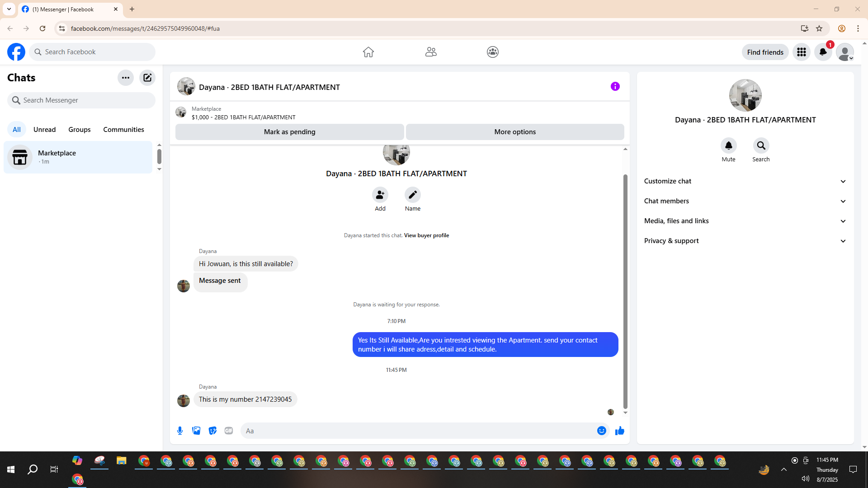Open the Facebook notifications bell

coord(823,52)
